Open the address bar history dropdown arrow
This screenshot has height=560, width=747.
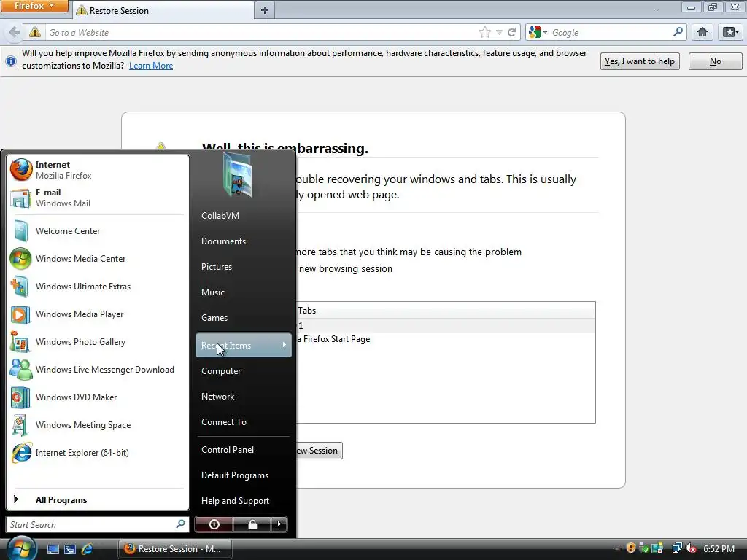click(499, 32)
